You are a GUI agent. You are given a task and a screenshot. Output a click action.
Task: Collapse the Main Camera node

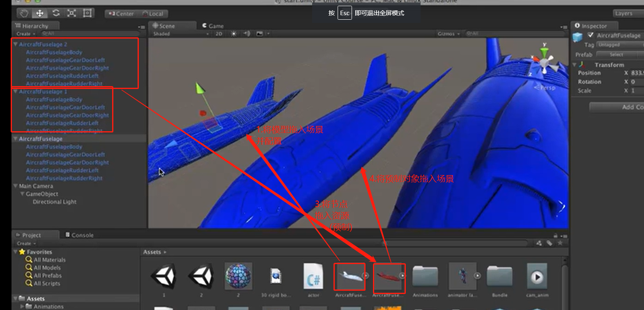pos(16,186)
